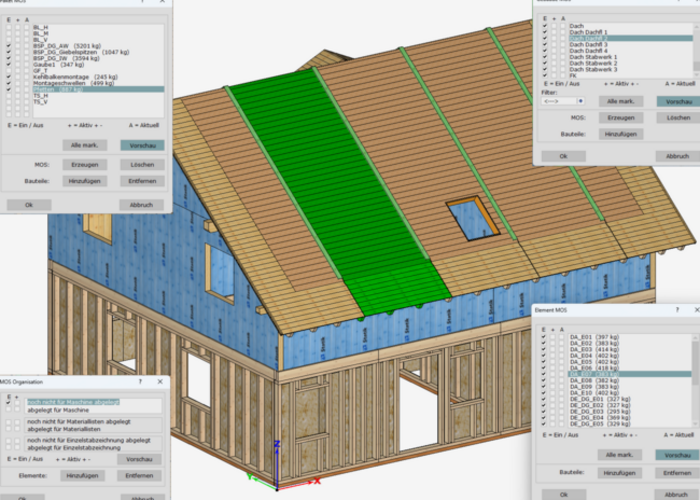700x500 pixels.
Task: Select 'TS_V' list row
Action: click(x=98, y=102)
